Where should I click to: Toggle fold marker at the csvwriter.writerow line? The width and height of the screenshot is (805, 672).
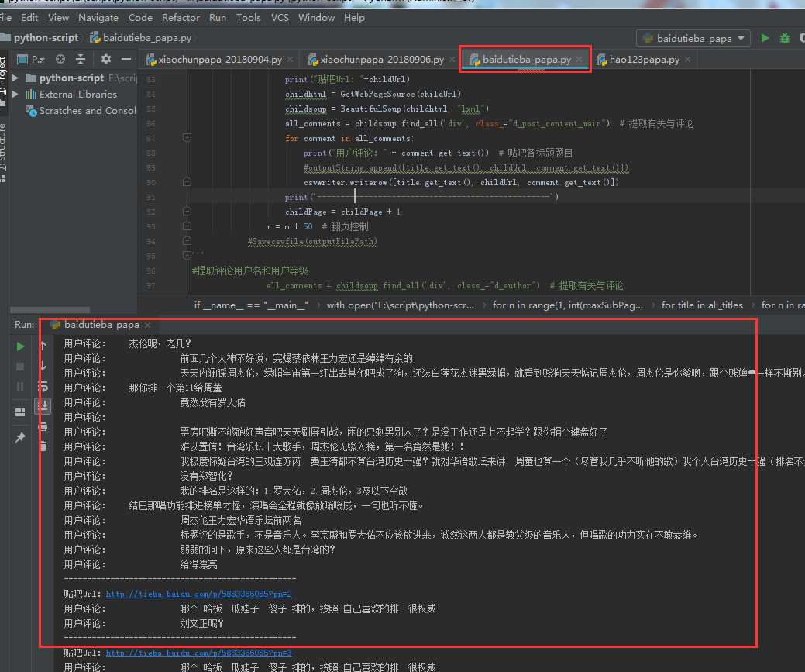[x=187, y=182]
